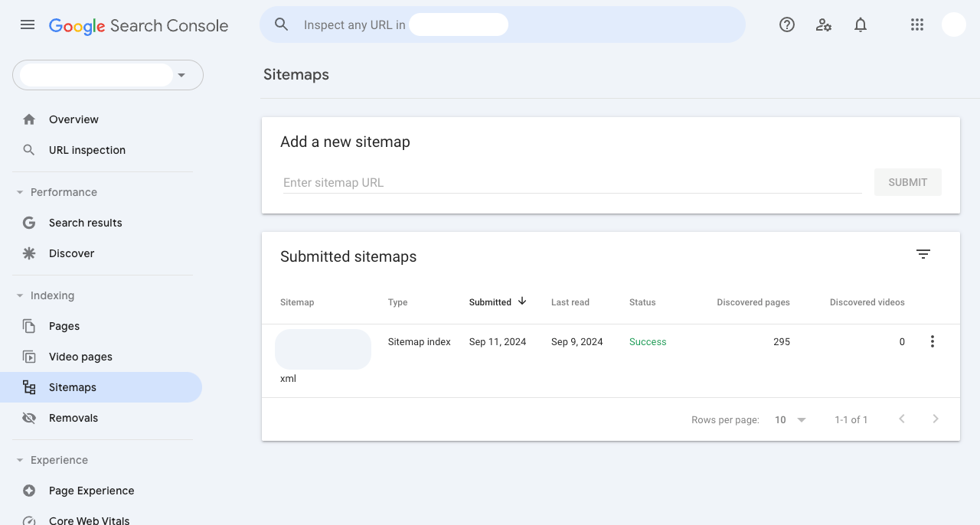Click the Google Search Console logo
Image resolution: width=980 pixels, height=525 pixels.
point(139,25)
